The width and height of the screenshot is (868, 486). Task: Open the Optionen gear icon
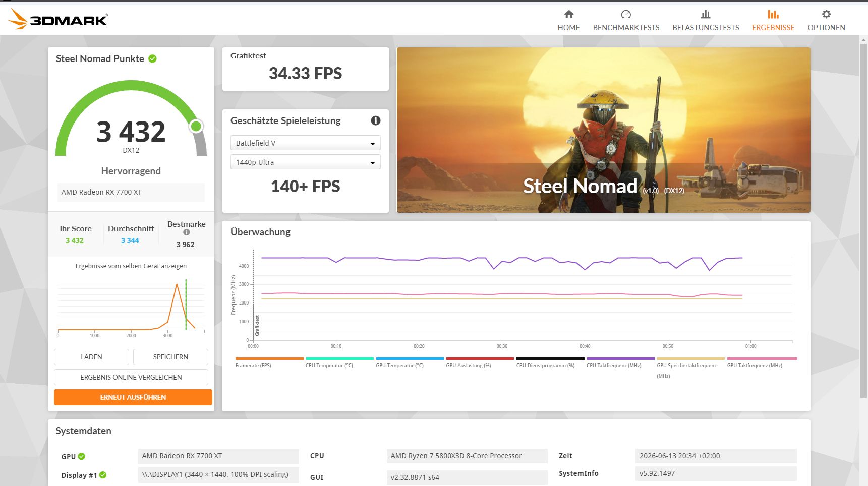tap(826, 14)
